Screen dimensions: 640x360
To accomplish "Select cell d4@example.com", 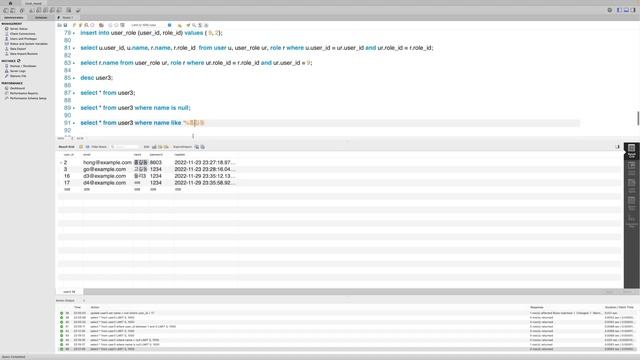I will click(x=104, y=183).
